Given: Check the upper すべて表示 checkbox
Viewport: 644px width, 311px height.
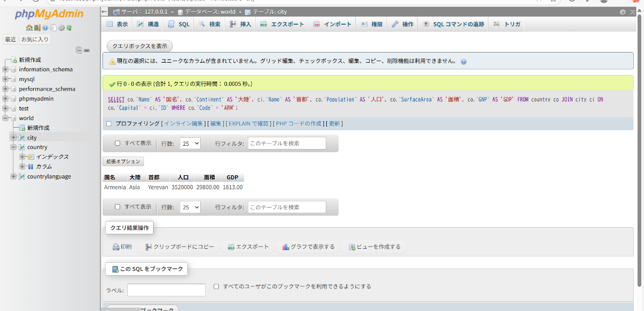Looking at the screenshot, I should pos(118,143).
